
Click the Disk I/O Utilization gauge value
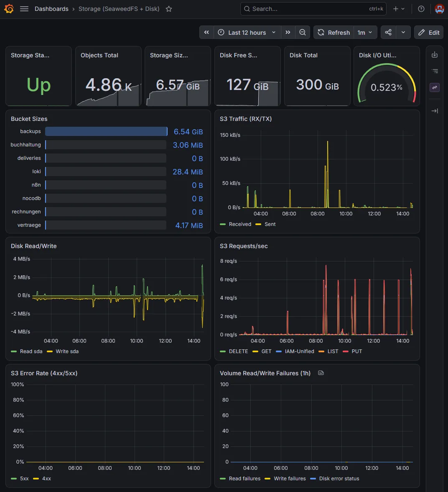(386, 87)
